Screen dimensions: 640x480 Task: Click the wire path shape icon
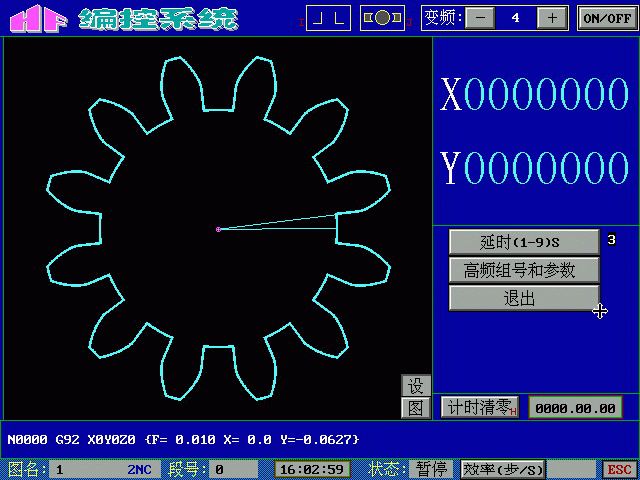pyautogui.click(x=329, y=18)
